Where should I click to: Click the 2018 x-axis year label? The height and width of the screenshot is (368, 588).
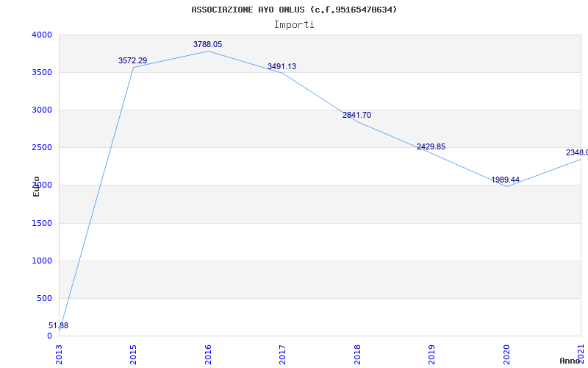click(357, 355)
